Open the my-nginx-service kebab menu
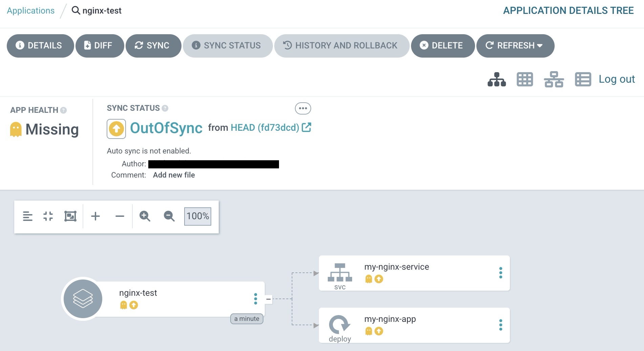The height and width of the screenshot is (351, 644). pyautogui.click(x=500, y=273)
